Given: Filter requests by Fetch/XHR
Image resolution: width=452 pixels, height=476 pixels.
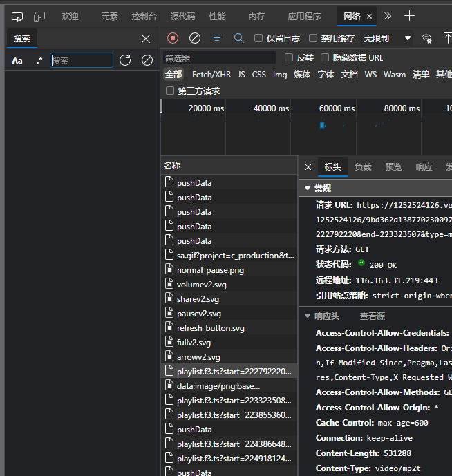Looking at the screenshot, I should point(211,74).
